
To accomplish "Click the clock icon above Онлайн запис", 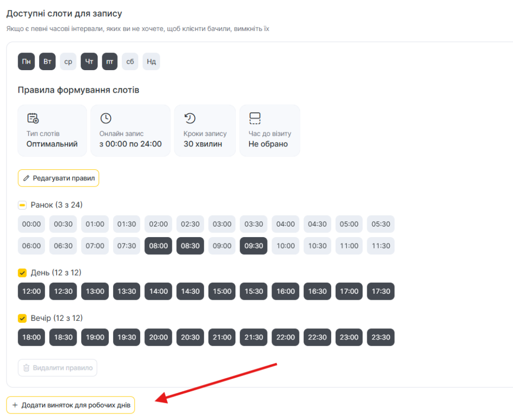I will [x=106, y=118].
